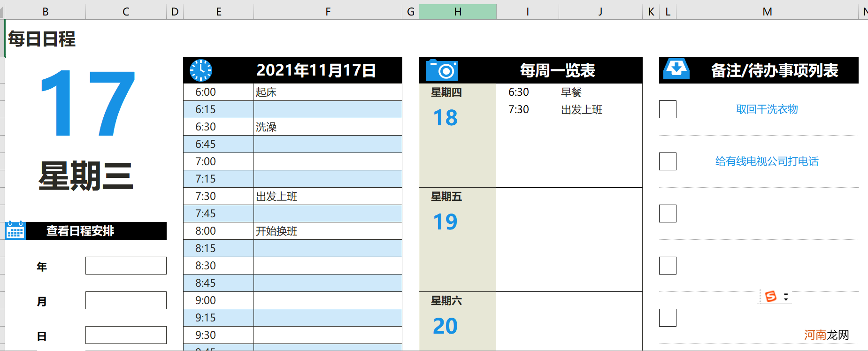Select the 6:45 time cell
This screenshot has width=868, height=351.
(x=219, y=144)
